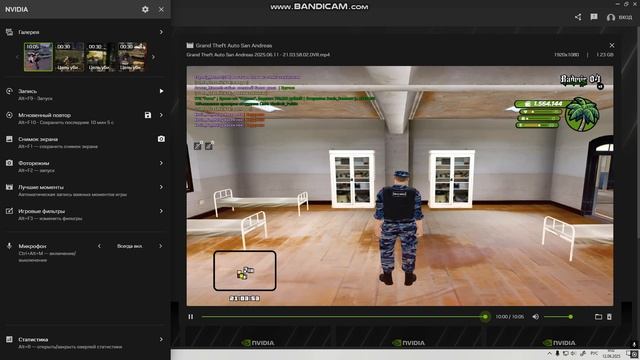Mute the video with speaker icon
This screenshot has width=640, height=360.
(x=536, y=317)
